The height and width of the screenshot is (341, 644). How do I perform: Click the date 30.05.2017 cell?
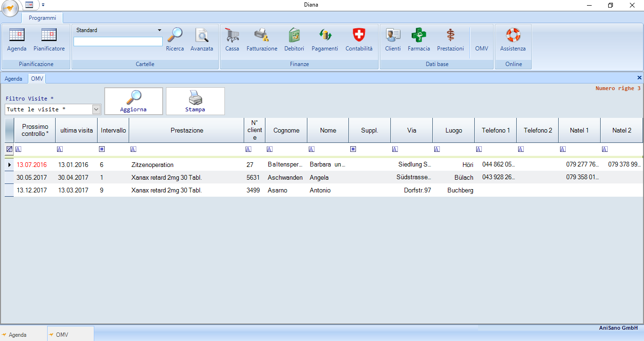click(35, 178)
